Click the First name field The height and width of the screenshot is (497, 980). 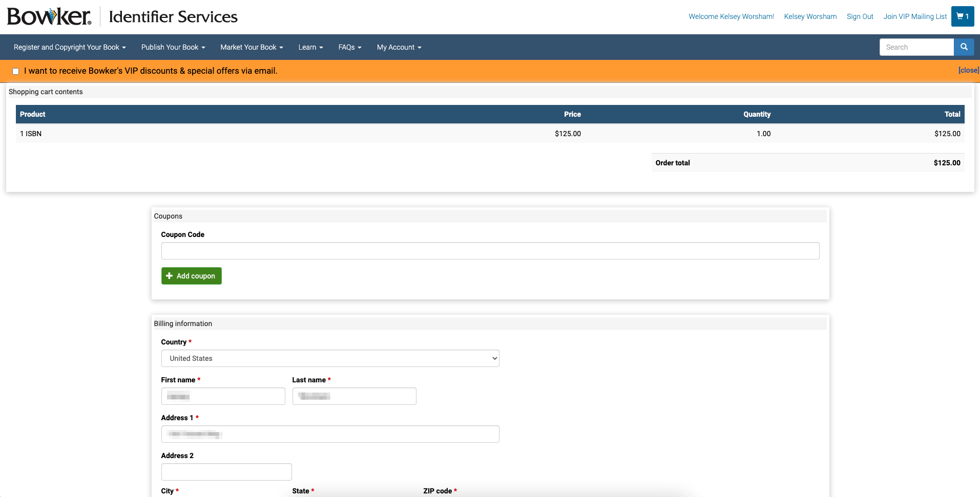click(x=223, y=396)
